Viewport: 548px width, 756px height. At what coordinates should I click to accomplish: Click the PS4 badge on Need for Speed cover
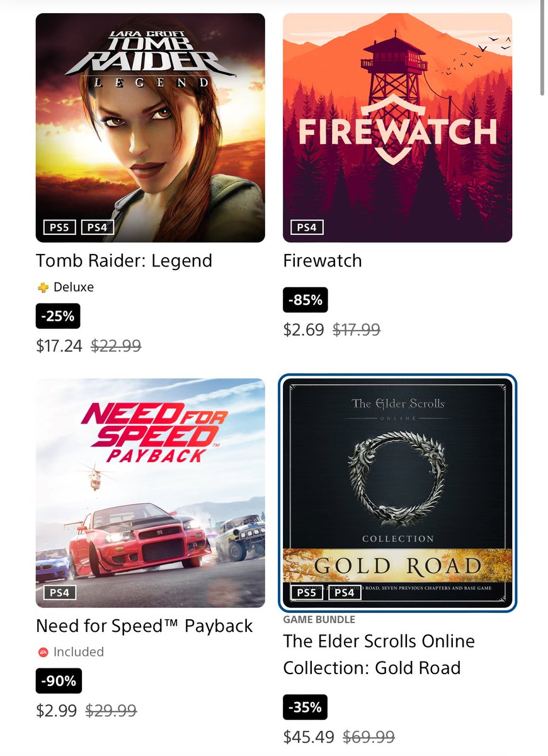pos(60,592)
